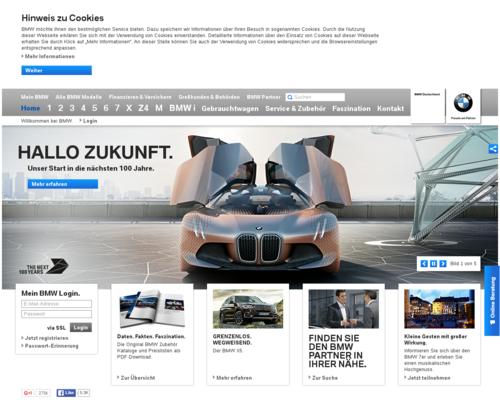Click 'Bild 1 von 5' slide counter

[x=463, y=264]
